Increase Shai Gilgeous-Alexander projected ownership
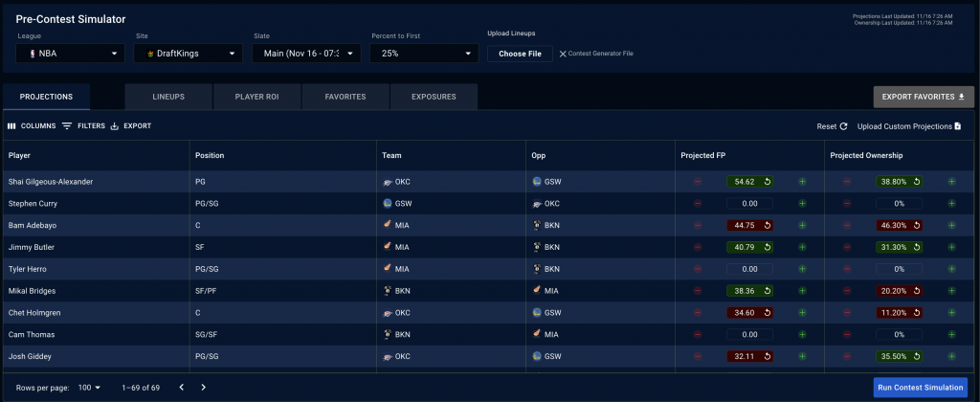The width and height of the screenshot is (980, 402). coord(952,182)
